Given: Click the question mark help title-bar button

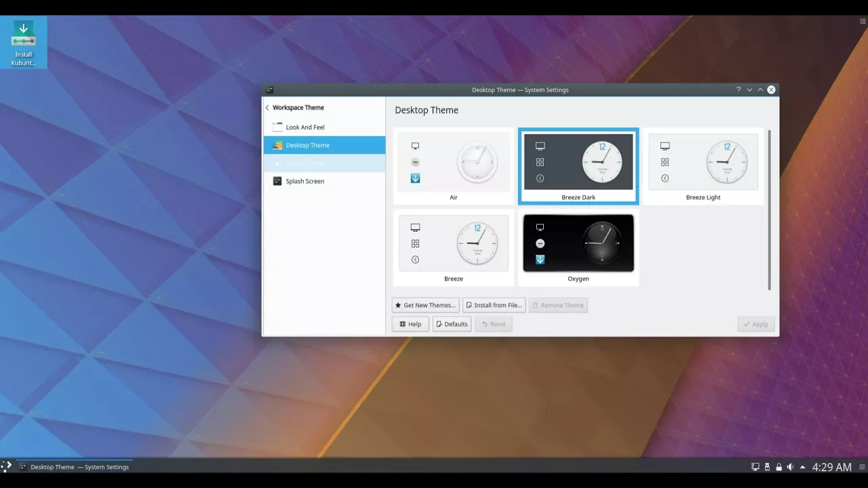Looking at the screenshot, I should [x=738, y=89].
